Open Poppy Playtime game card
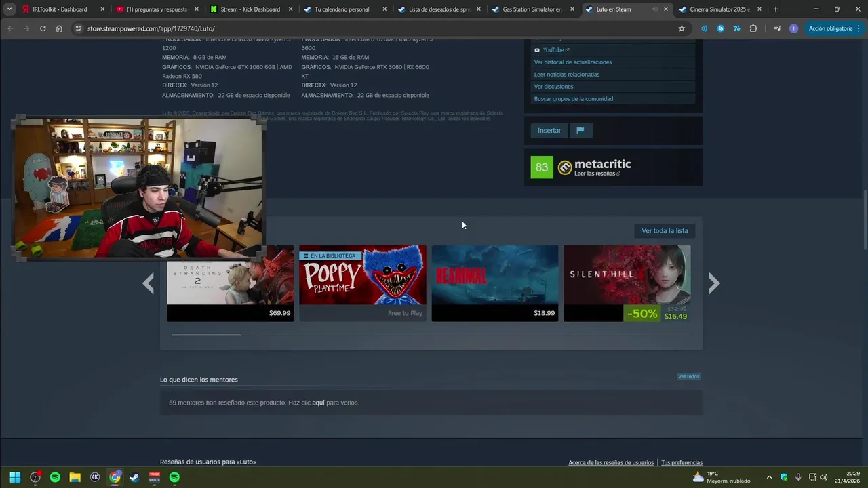The width and height of the screenshot is (868, 488). tap(363, 283)
